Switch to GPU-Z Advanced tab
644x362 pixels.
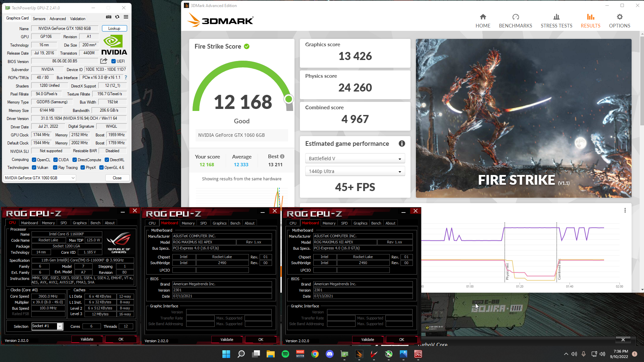point(58,19)
